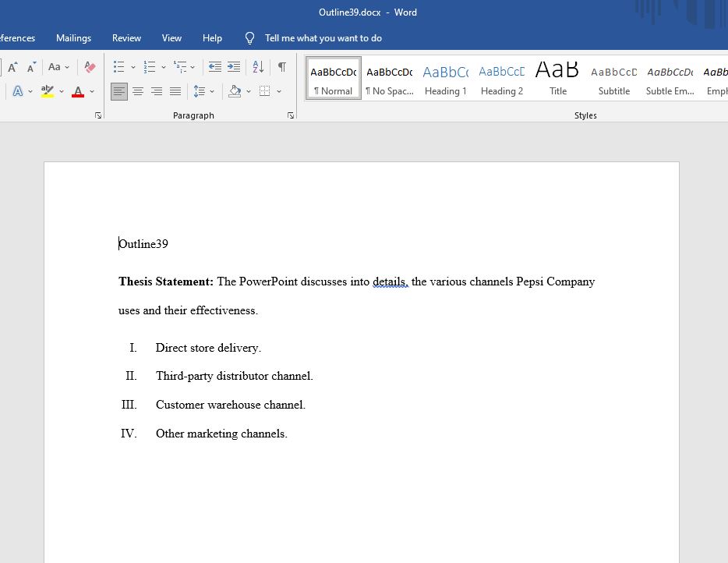This screenshot has height=563, width=728.
Task: Clear all formatting with the eraser icon
Action: coord(90,67)
